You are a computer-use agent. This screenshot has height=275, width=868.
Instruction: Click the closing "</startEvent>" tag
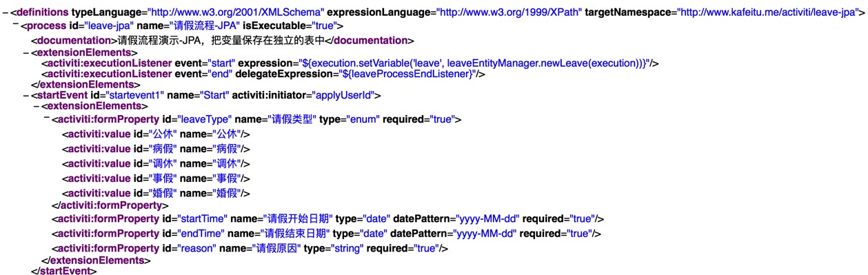coord(64,270)
